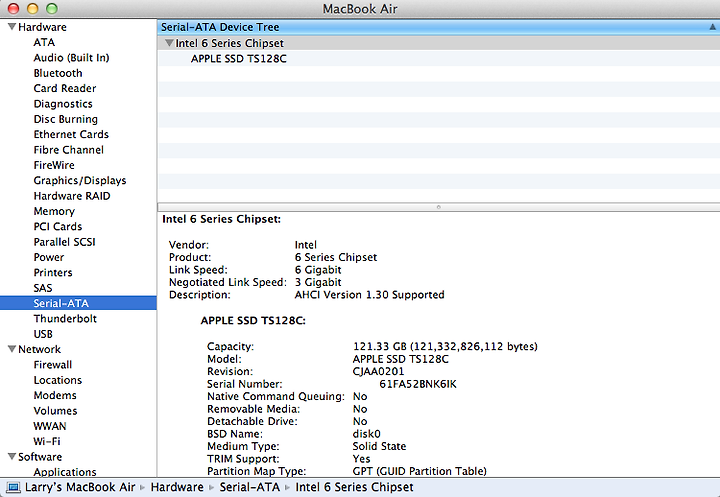Click the Serial-ATA Device Tree column header
Image resolution: width=720 pixels, height=497 pixels.
439,27
